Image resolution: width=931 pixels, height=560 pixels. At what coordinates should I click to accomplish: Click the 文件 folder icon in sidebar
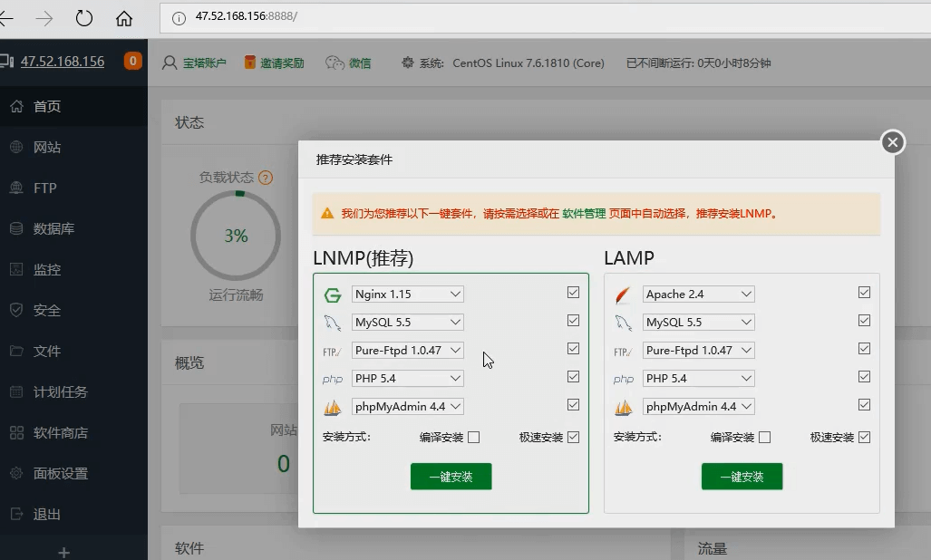pos(16,351)
